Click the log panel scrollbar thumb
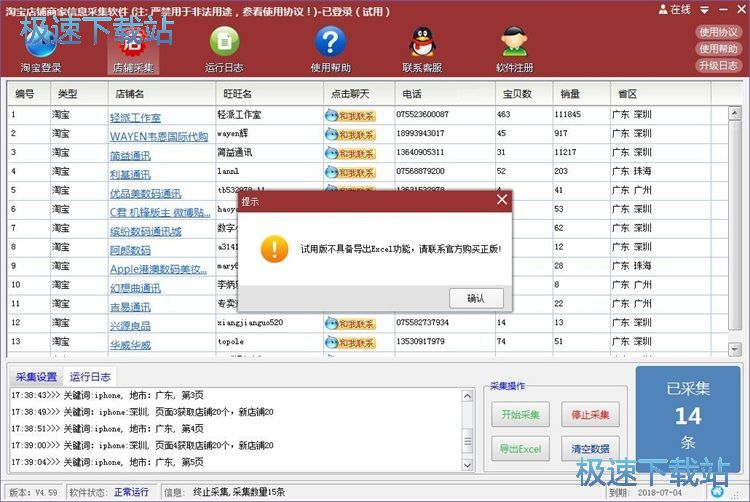 467,440
